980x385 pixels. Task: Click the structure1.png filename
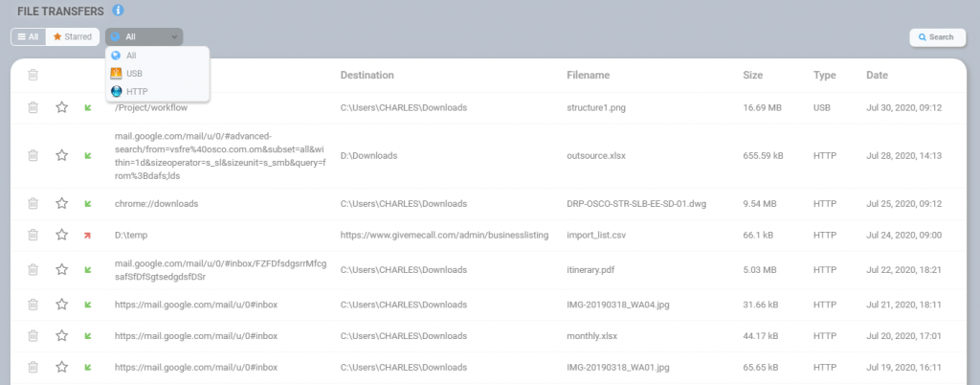pyautogui.click(x=595, y=107)
